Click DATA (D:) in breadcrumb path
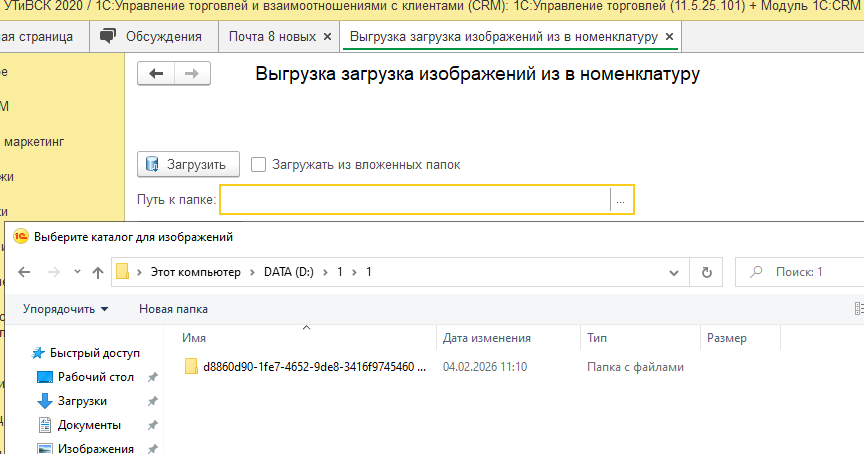The image size is (864, 454). pos(289,272)
